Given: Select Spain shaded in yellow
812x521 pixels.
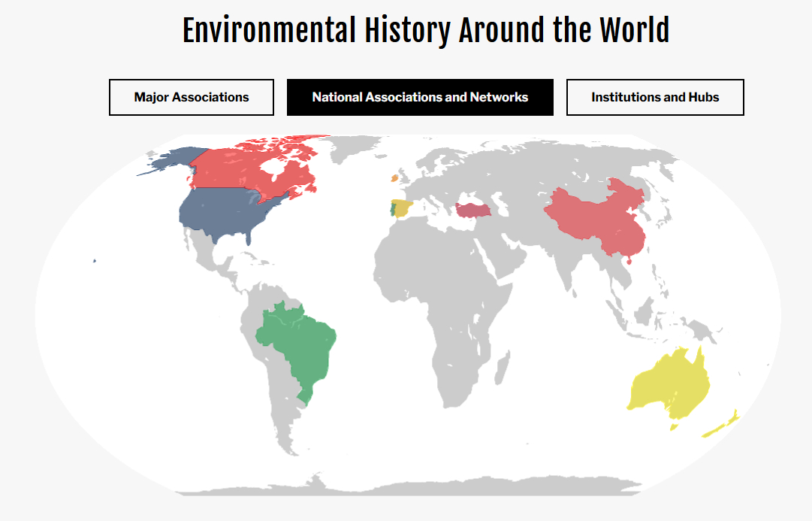Looking at the screenshot, I should [403, 207].
